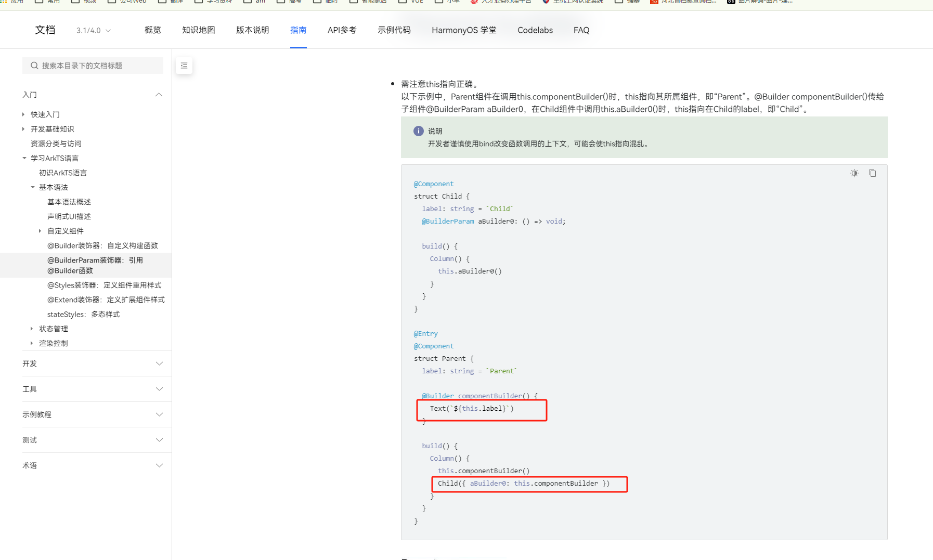Click the 'Text(`${this.label}`)' code line
Viewport: 933px width, 560px height.
[x=472, y=408]
